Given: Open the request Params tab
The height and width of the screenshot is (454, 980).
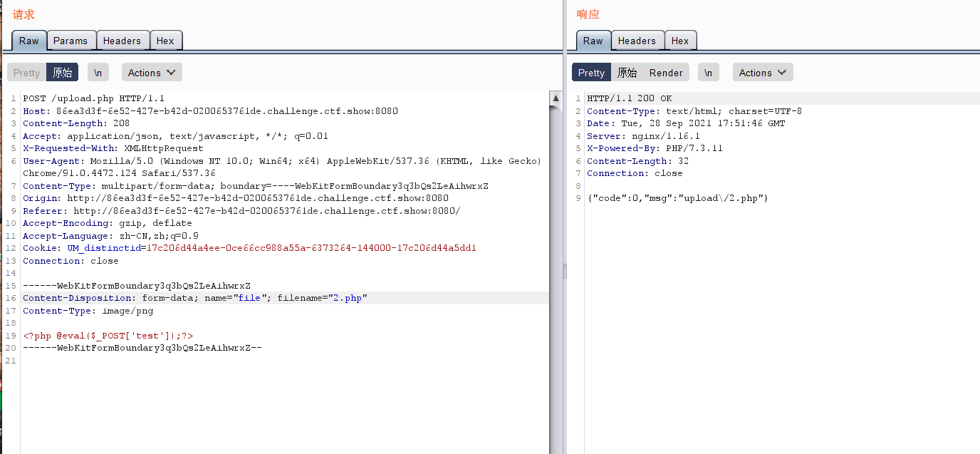Looking at the screenshot, I should (x=71, y=41).
